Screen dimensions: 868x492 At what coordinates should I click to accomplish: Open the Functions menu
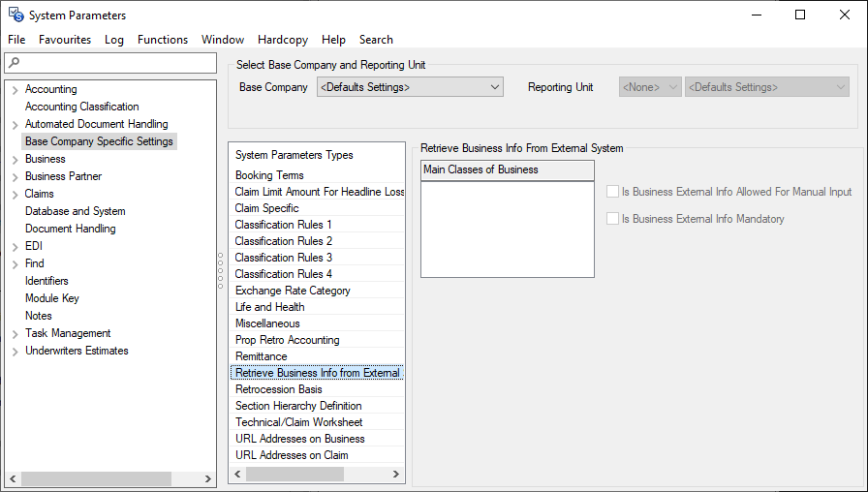163,40
